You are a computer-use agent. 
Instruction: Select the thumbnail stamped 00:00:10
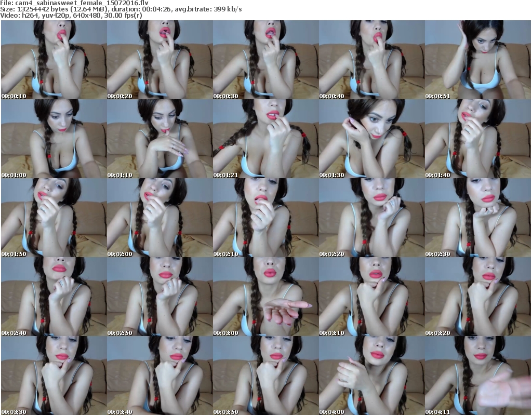54,60
